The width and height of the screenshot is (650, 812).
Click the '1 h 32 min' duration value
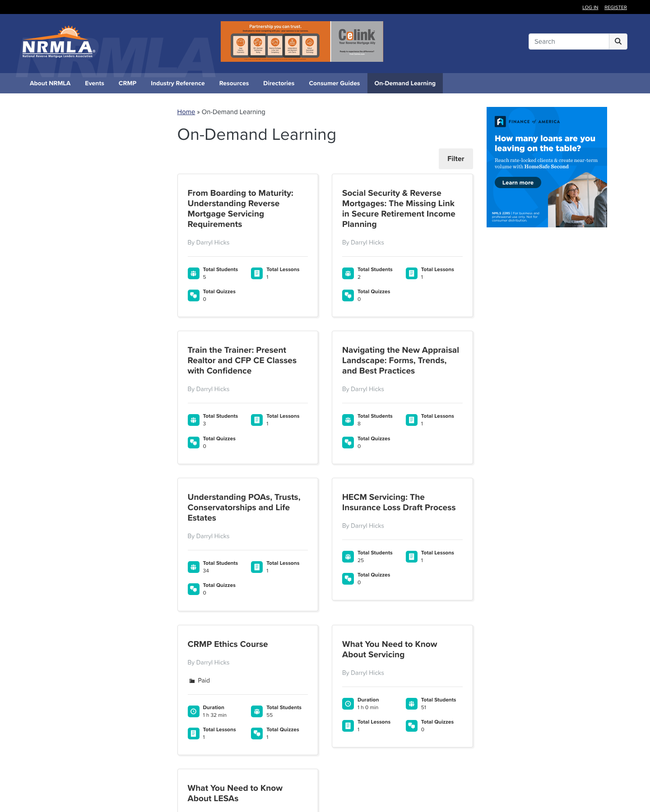point(215,715)
